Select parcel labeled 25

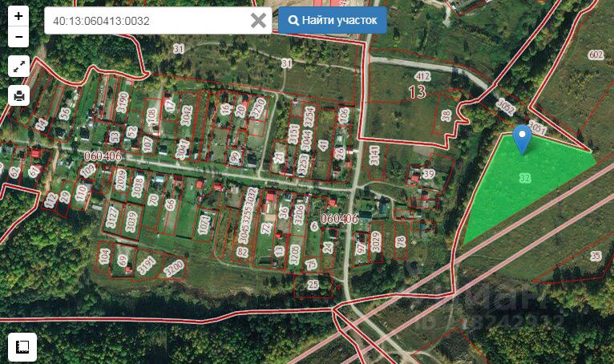tap(313, 285)
